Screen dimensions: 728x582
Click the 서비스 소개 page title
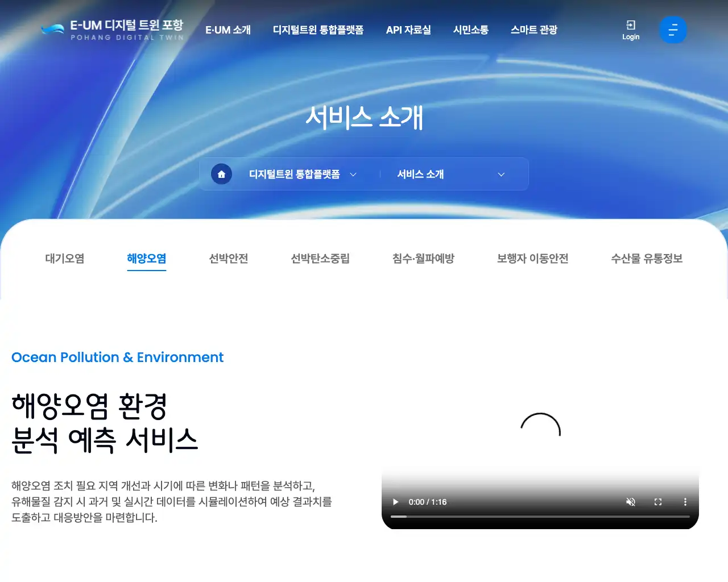click(x=364, y=118)
